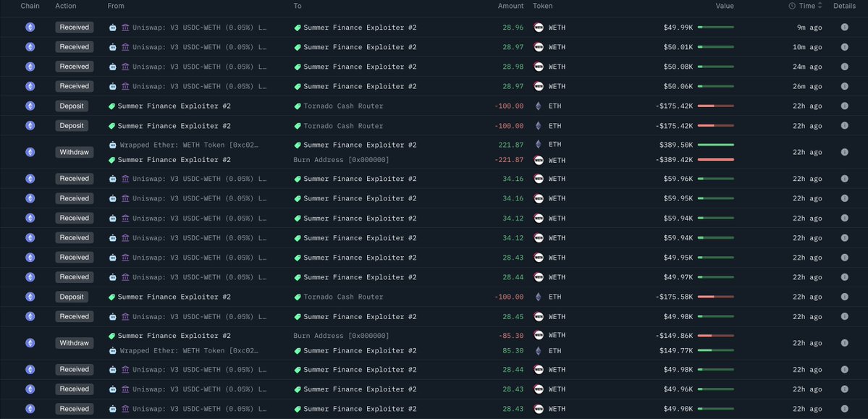Screen dimensions: 868x419
Task: Click the ETH token icon beside amount 85.30
Action: tap(538, 351)
